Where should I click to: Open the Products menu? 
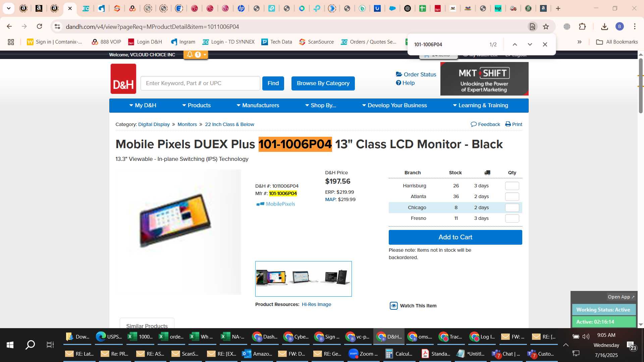click(x=197, y=105)
